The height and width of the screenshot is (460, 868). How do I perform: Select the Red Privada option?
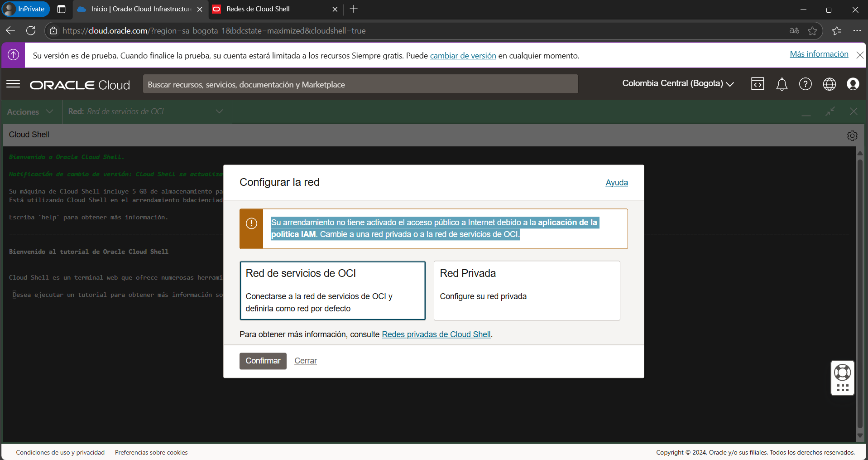click(527, 291)
